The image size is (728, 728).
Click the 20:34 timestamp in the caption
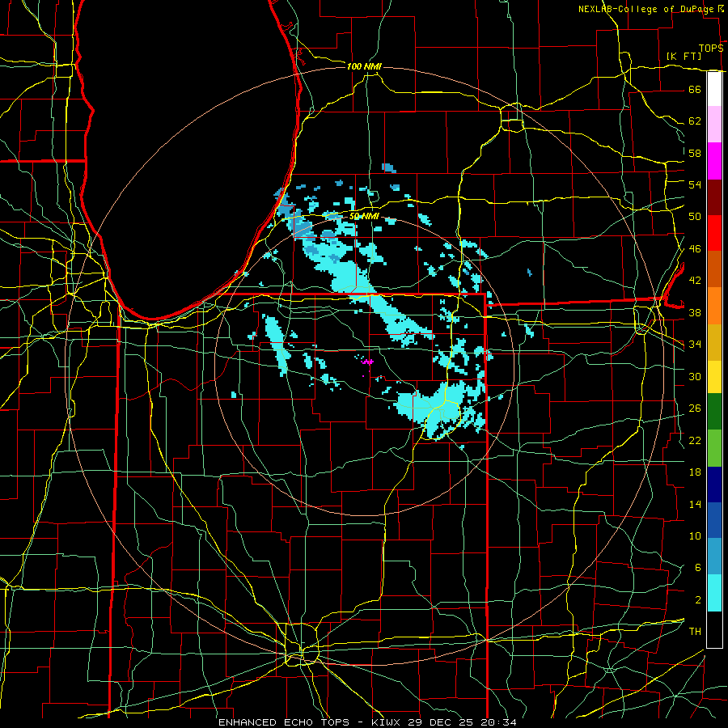click(x=500, y=722)
